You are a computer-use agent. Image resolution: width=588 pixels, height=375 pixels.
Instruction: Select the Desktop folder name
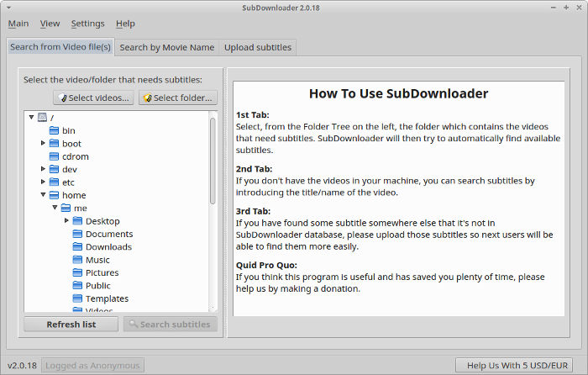[x=102, y=221]
